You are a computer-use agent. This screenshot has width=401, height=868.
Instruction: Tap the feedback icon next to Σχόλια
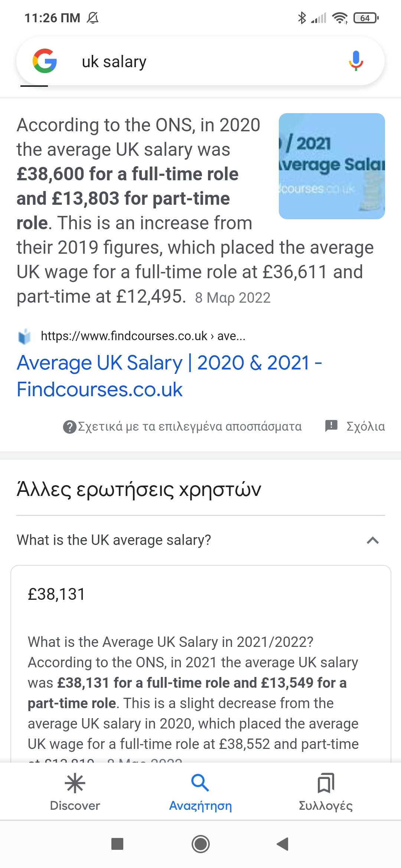click(x=331, y=426)
